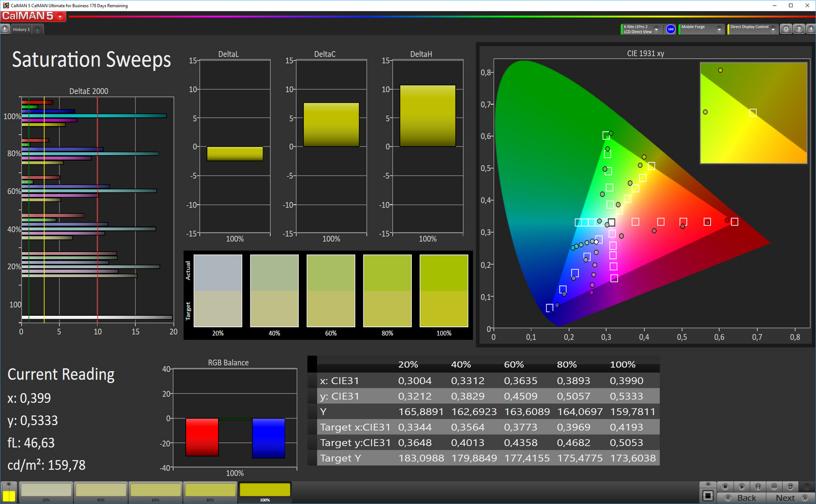816x504 pixels.
Task: Open settings with the gear icon
Action: tap(786, 29)
